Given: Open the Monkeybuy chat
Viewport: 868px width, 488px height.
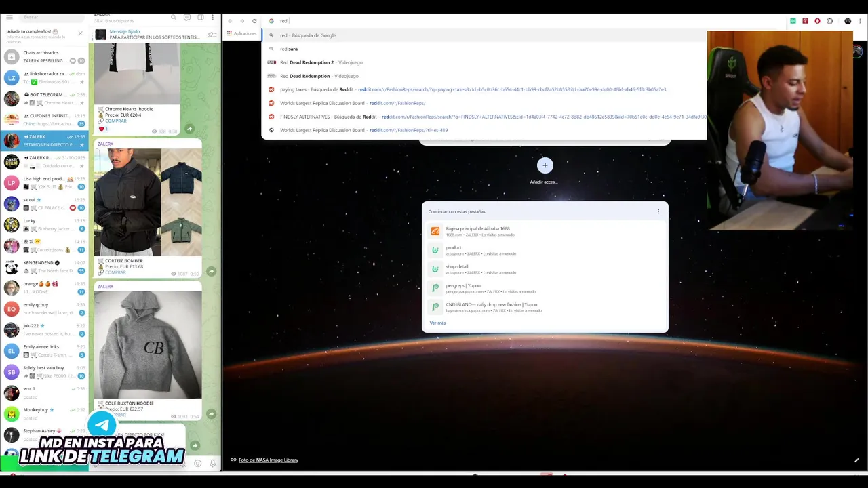Looking at the screenshot, I should [x=44, y=413].
